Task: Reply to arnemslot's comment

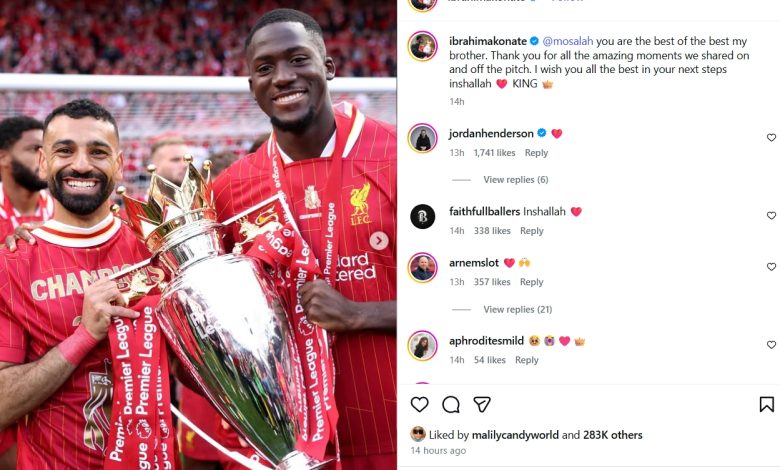Action: point(531,282)
